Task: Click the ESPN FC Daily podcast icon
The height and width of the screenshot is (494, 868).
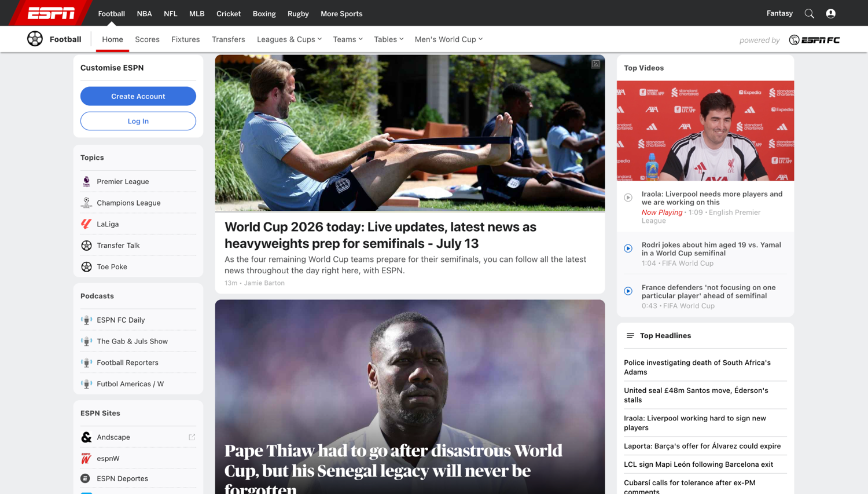Action: [86, 320]
